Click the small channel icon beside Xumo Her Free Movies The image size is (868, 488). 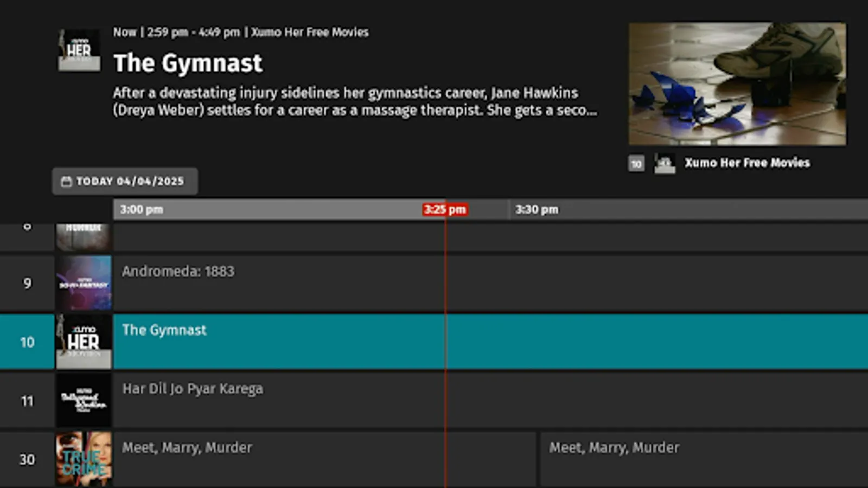click(x=664, y=163)
